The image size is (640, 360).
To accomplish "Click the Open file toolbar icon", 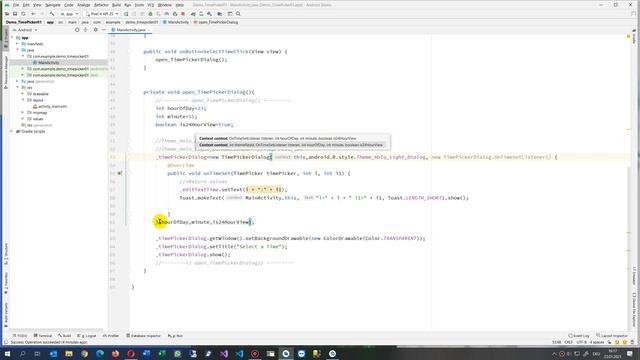I will coord(7,14).
